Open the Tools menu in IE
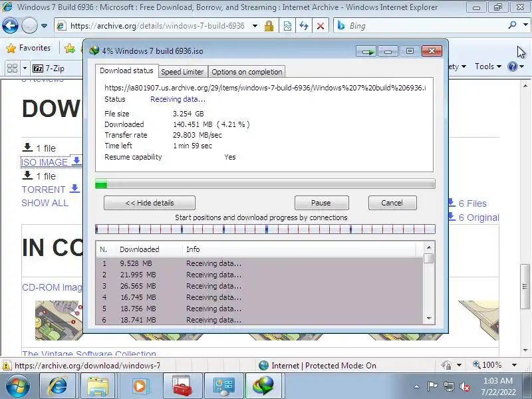The image size is (532, 399). point(488,66)
